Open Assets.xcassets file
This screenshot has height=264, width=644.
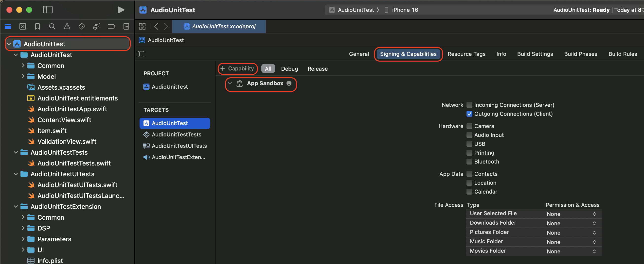click(x=61, y=87)
